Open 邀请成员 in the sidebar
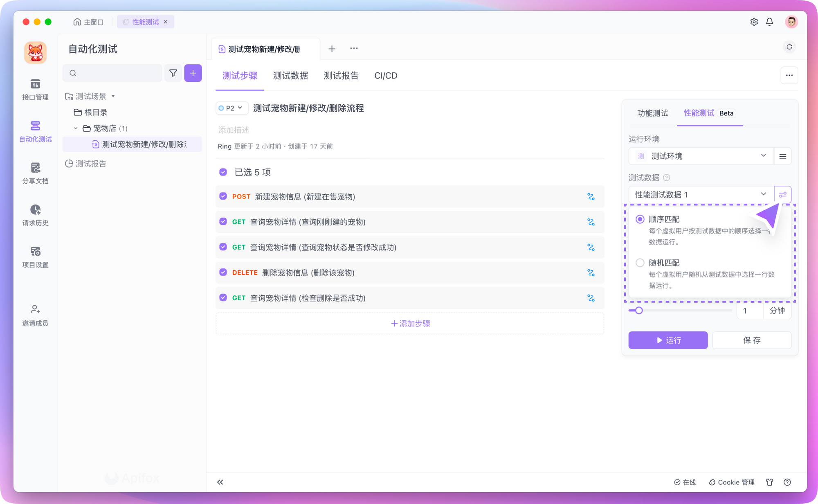The height and width of the screenshot is (504, 818). pos(35,315)
